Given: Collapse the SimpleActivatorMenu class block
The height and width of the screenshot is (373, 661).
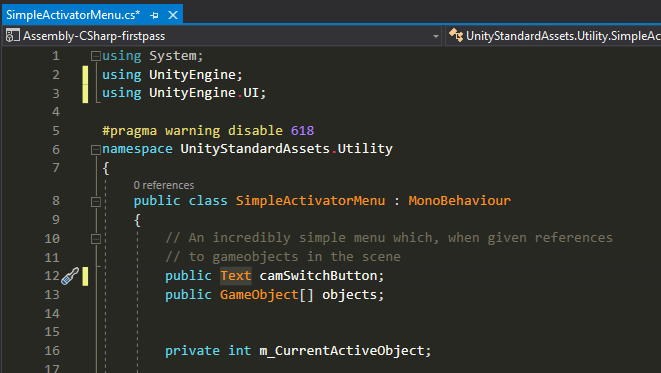Looking at the screenshot, I should click(96, 201).
